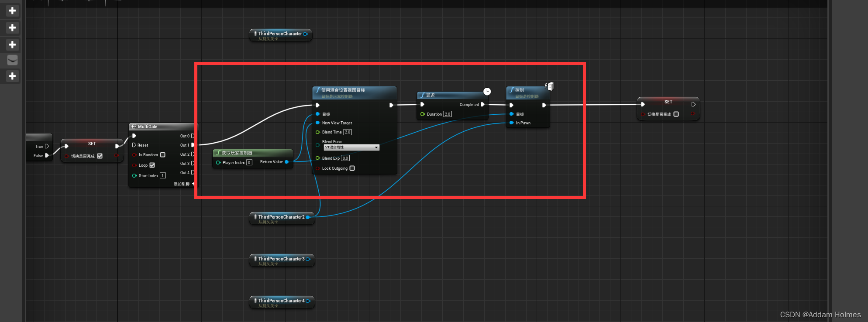The width and height of the screenshot is (868, 322).
Task: Click the Is Random boolean pin
Action: coord(134,154)
